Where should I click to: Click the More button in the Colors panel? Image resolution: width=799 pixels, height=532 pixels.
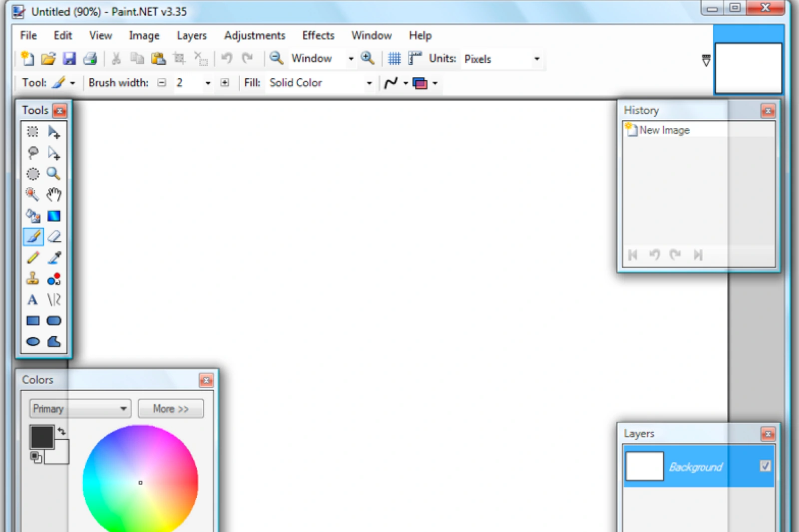[x=171, y=408]
